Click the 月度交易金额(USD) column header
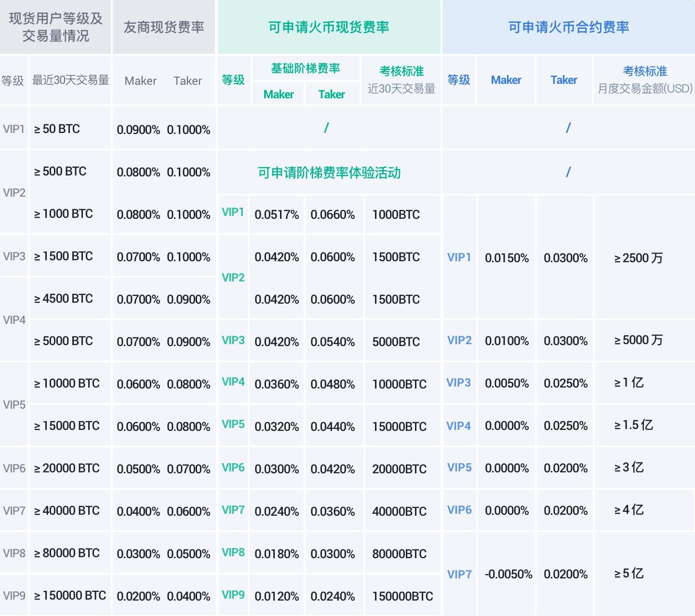 [645, 89]
